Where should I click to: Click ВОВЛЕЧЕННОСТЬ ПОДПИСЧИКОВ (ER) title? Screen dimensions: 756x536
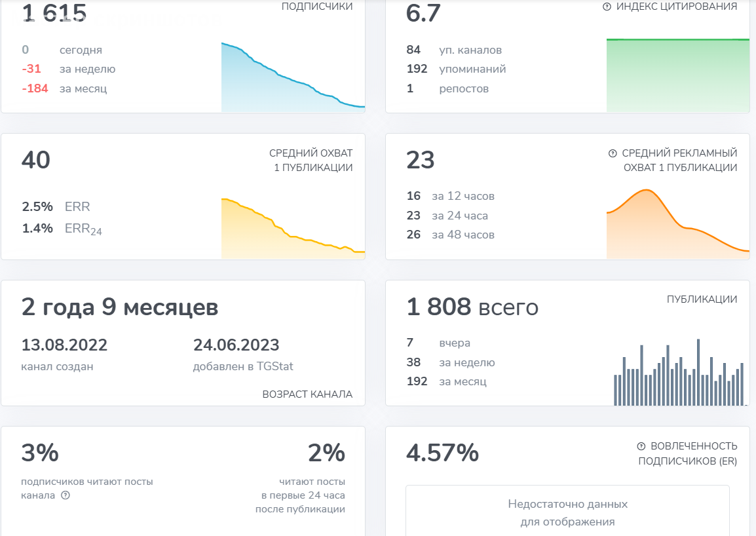click(688, 453)
